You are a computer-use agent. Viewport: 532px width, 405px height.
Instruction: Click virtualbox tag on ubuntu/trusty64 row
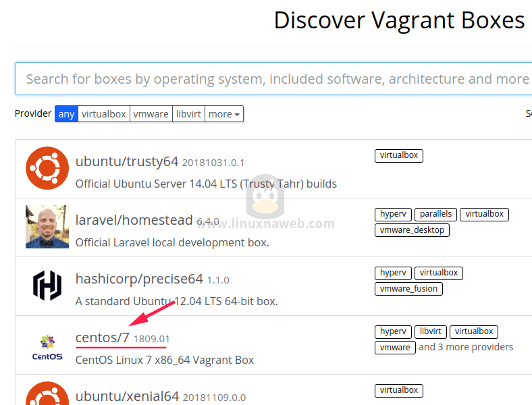coord(399,156)
